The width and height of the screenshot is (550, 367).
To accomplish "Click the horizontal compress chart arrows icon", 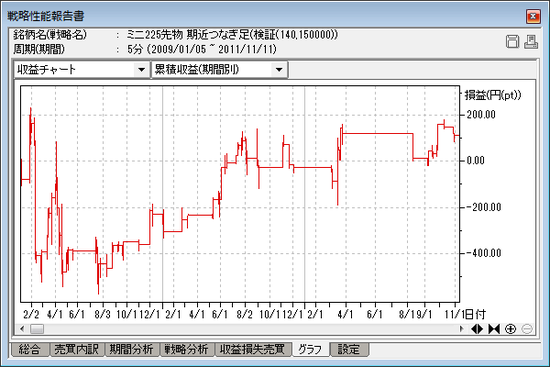I will 494,329.
